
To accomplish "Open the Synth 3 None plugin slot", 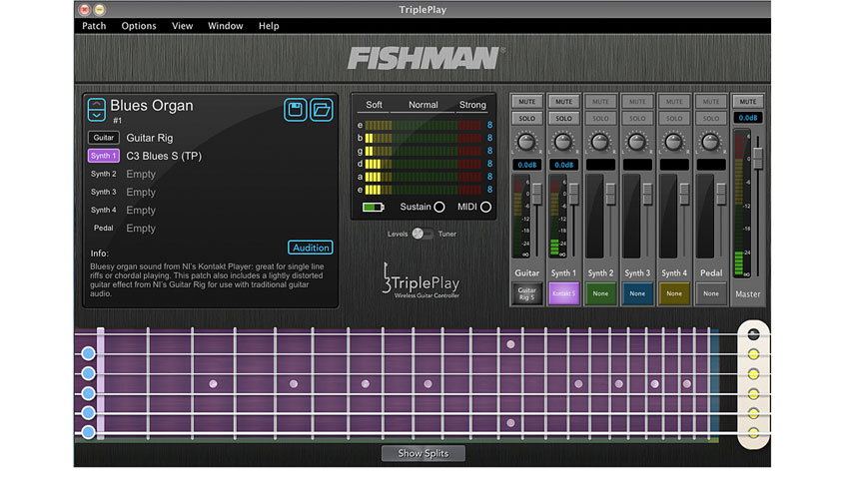I will 637,293.
